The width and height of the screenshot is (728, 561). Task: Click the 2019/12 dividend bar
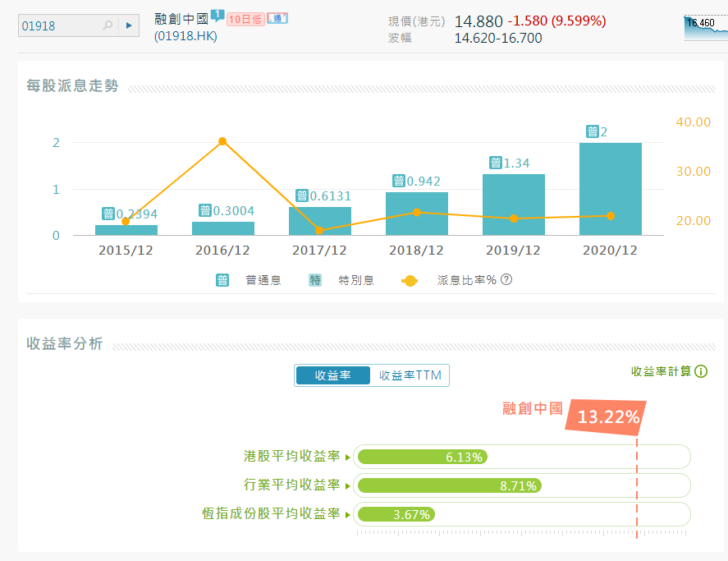514,205
